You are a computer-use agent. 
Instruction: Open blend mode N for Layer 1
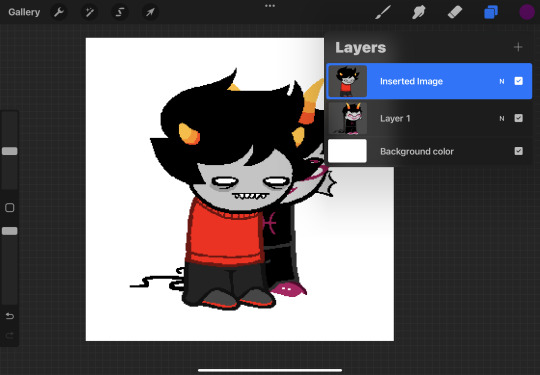pos(502,118)
